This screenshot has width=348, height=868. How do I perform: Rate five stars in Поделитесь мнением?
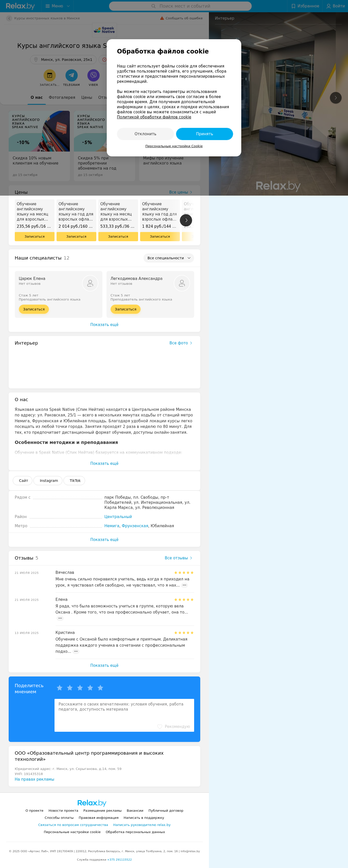point(100,688)
